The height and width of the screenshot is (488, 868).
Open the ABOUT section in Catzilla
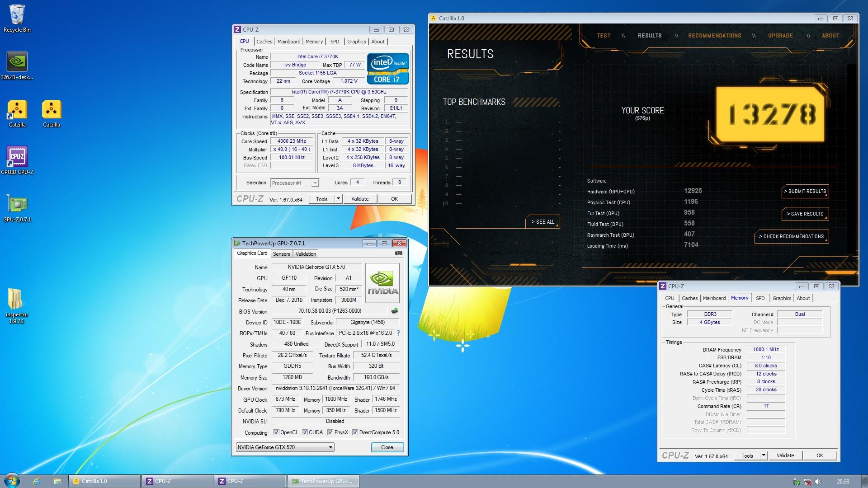point(830,36)
